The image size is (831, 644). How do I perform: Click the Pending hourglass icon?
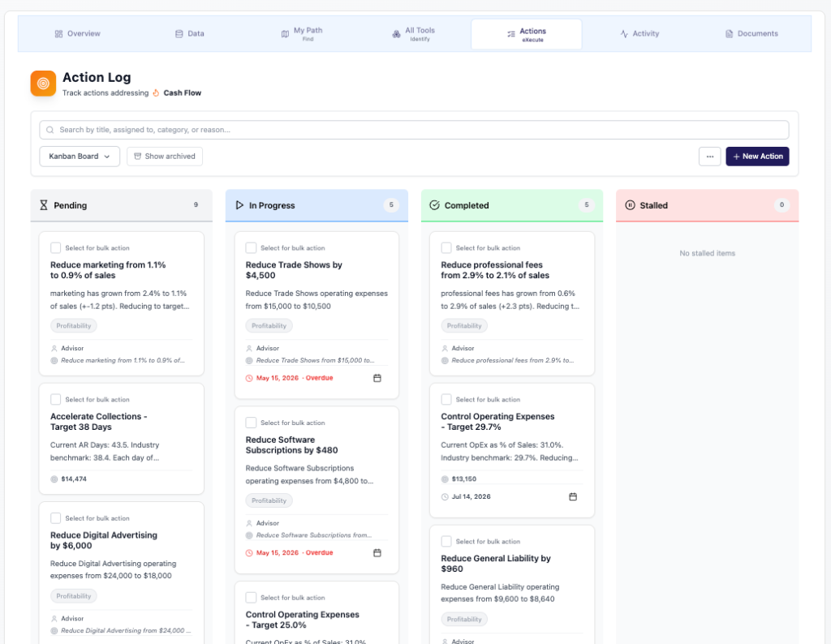tap(44, 205)
